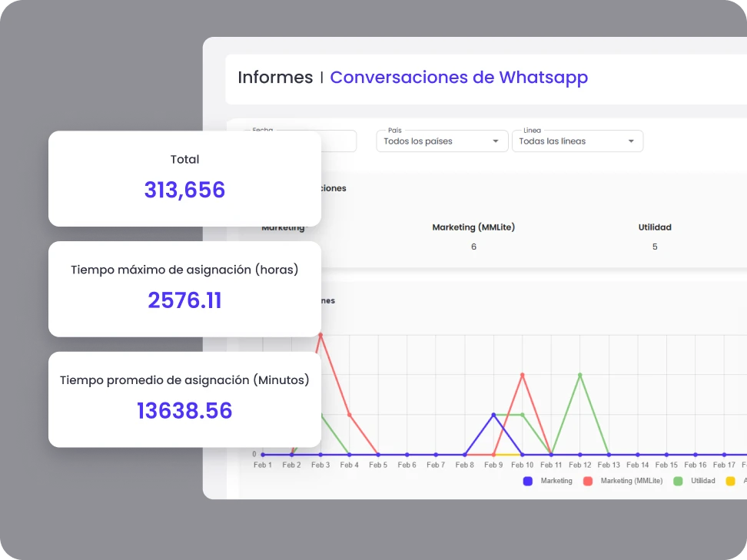The width and height of the screenshot is (747, 560).
Task: Click the Feb 14 axis label
Action: click(637, 465)
